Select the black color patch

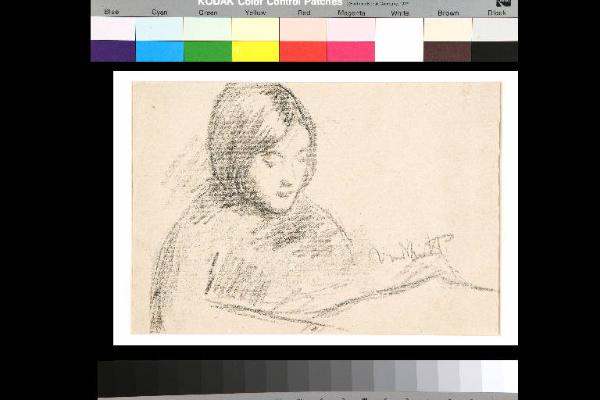(495, 51)
